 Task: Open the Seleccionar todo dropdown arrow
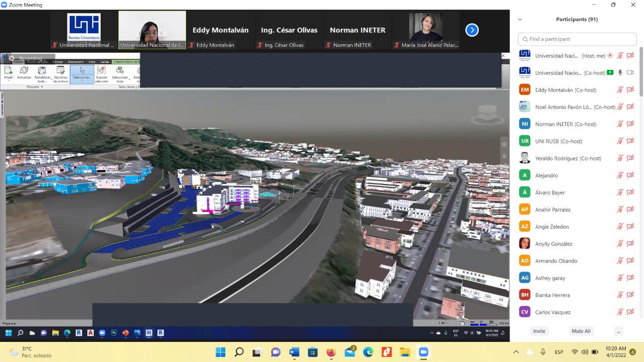point(129,79)
